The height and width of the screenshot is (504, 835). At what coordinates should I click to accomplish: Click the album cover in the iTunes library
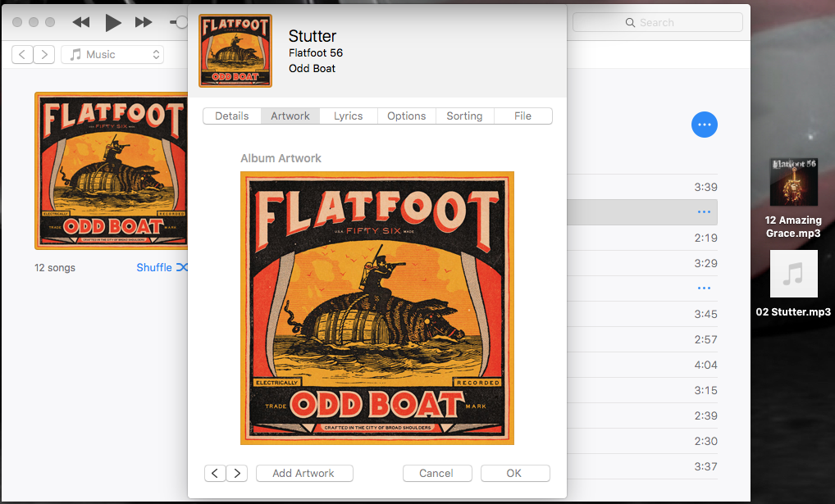(x=112, y=170)
